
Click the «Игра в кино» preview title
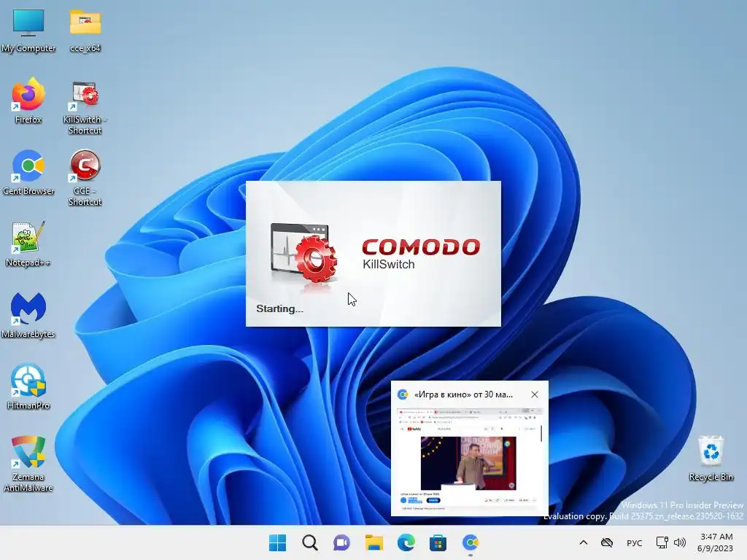[x=463, y=394]
